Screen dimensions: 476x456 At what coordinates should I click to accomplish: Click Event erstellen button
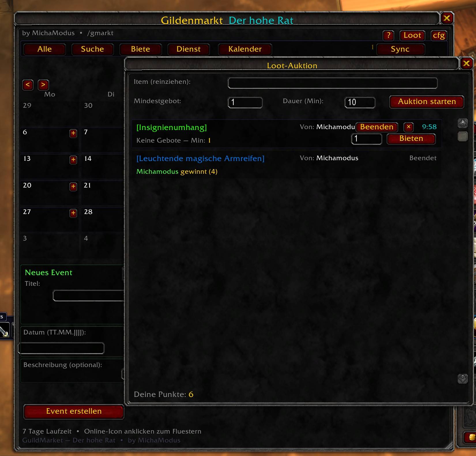74,411
